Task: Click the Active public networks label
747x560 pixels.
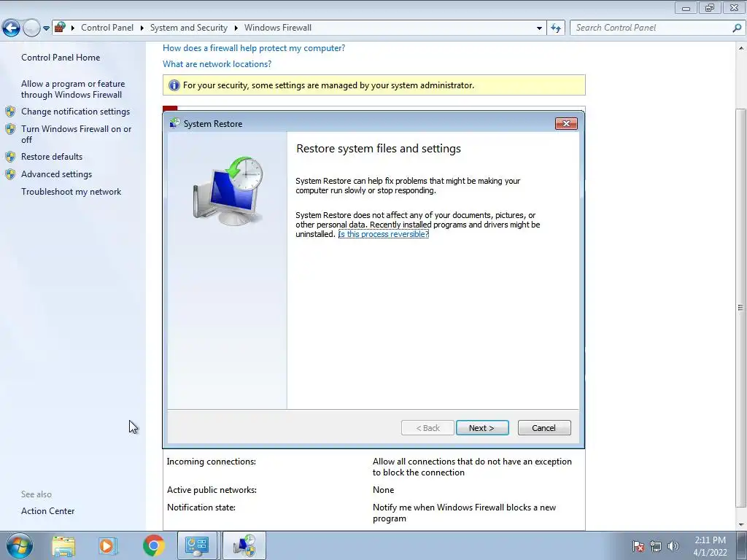Action: tap(212, 490)
